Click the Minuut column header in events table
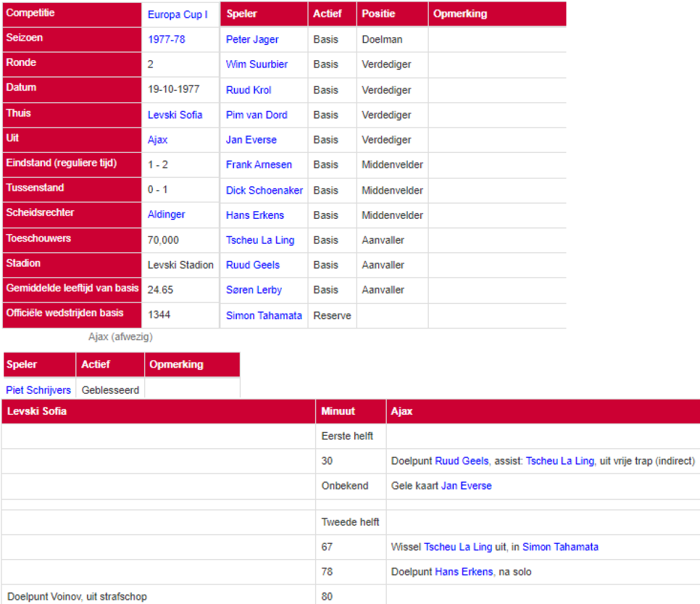Image resolution: width=700 pixels, height=604 pixels. pos(338,411)
